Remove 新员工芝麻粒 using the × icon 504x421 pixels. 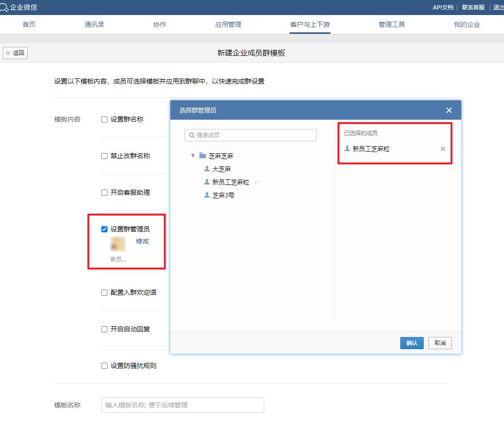tap(443, 149)
